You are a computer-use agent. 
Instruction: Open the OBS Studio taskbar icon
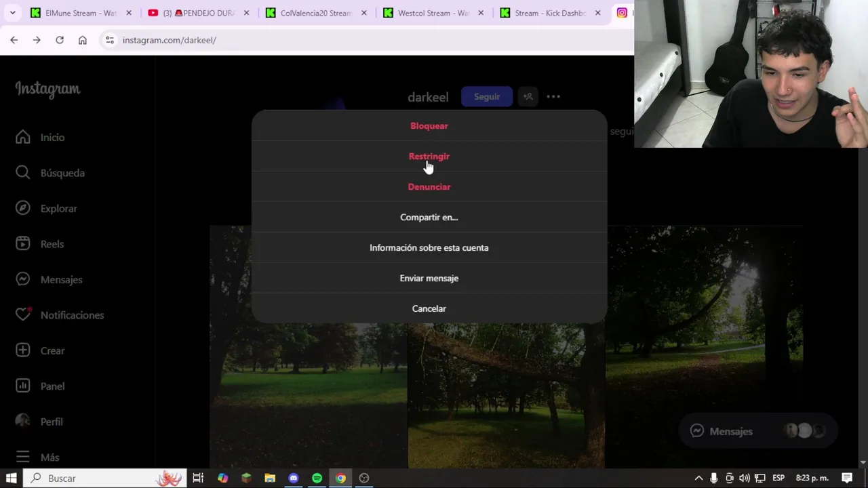pos(364,478)
